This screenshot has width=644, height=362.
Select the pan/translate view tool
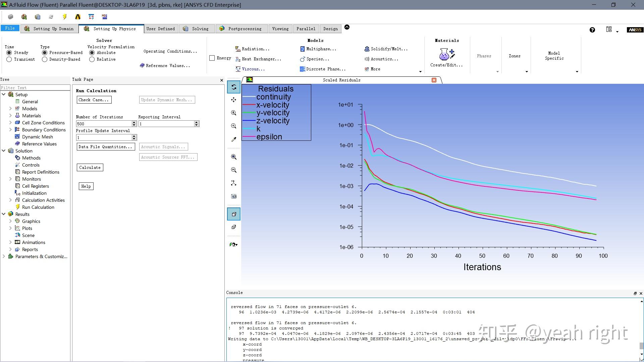pos(234,100)
